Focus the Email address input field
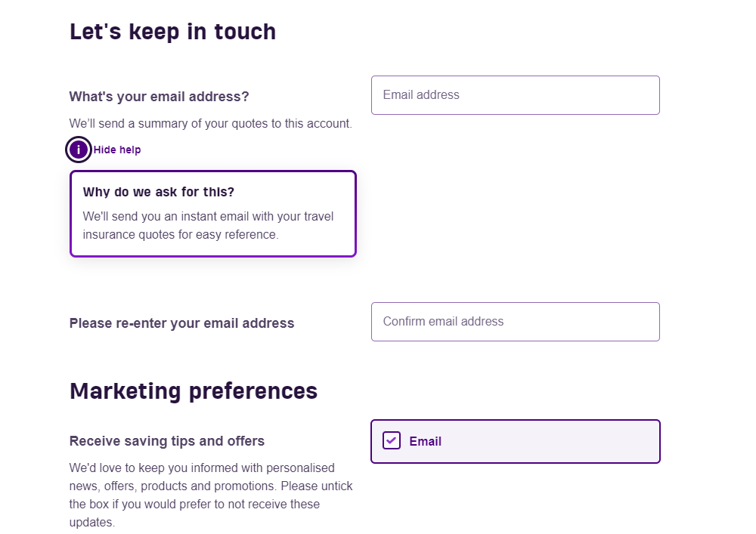Screen dimensions: 756x534 coord(515,95)
